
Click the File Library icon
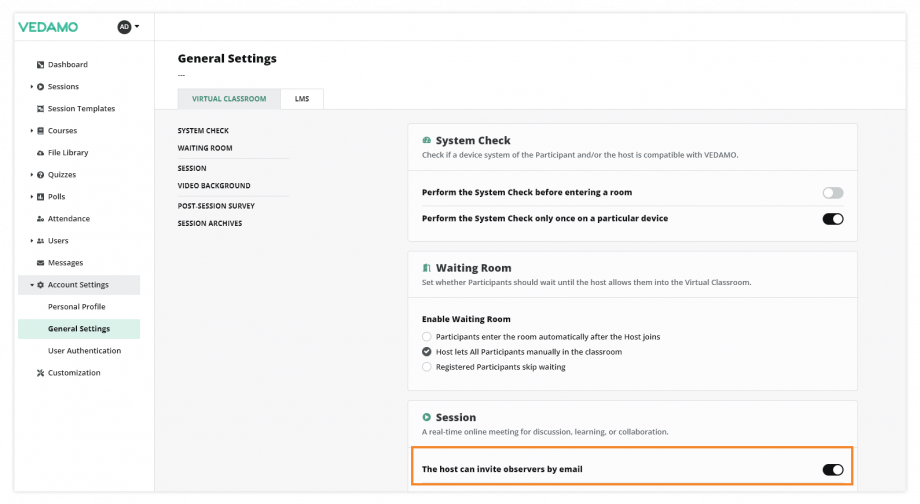(40, 153)
